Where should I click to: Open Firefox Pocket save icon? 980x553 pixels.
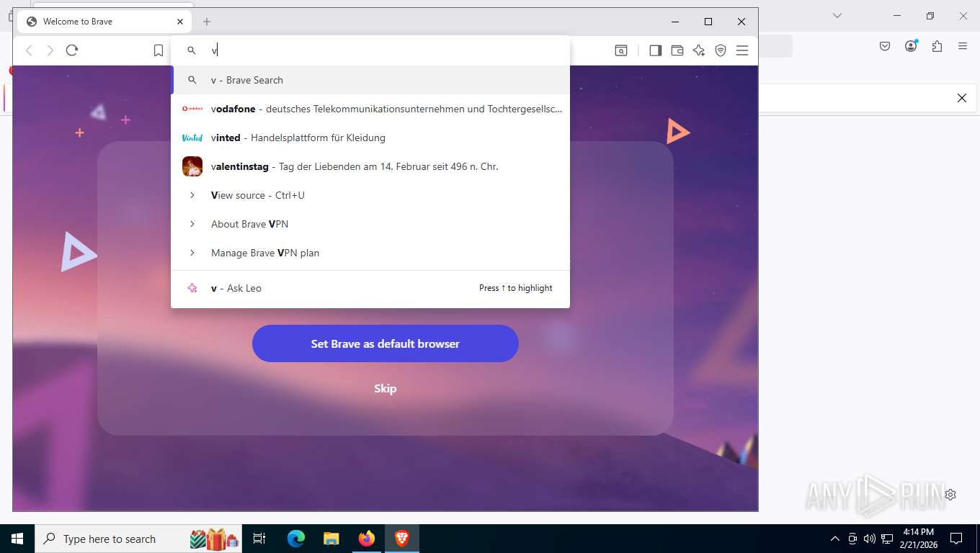tap(885, 46)
